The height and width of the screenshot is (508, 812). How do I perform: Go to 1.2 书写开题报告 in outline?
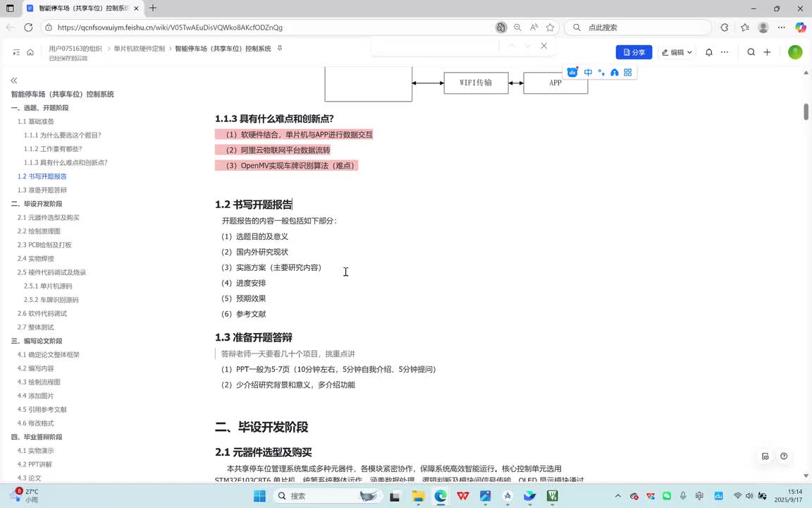42,176
